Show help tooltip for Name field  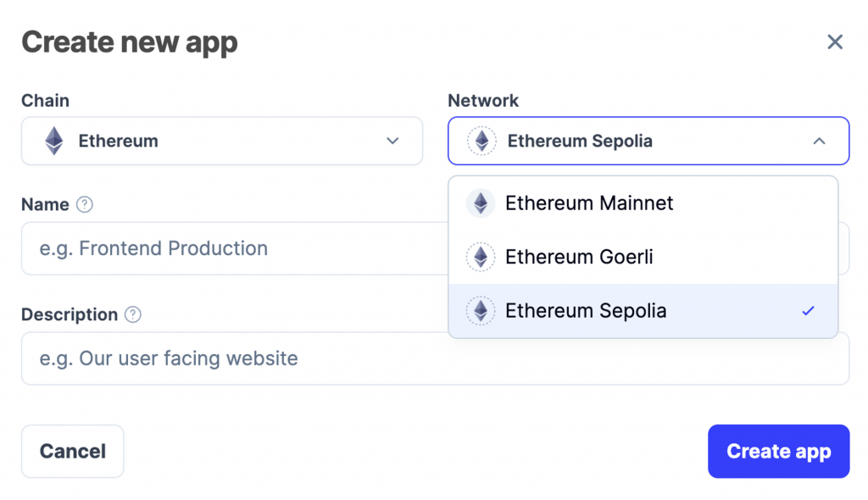tap(84, 204)
